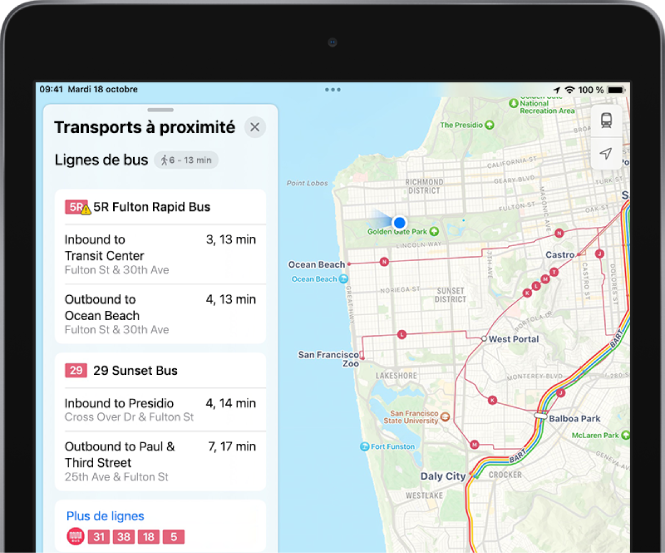Tap the panel grabber handle
Screen dimensions: 665x553
pos(160,110)
